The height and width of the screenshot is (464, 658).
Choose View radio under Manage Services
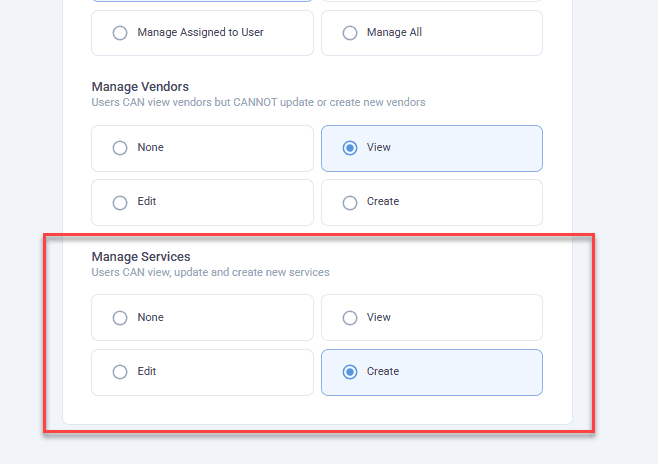(x=350, y=318)
